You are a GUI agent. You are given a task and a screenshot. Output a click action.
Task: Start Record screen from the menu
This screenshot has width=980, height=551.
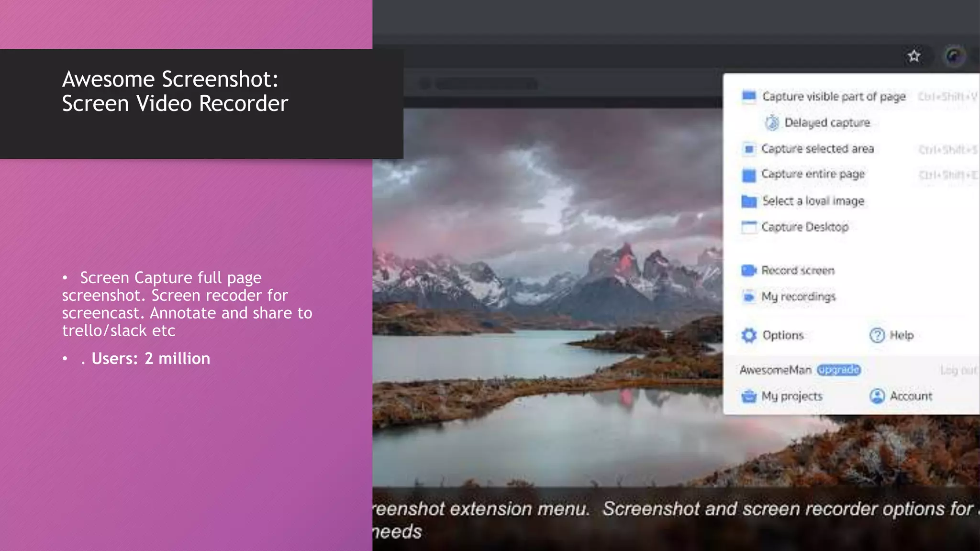[798, 270]
